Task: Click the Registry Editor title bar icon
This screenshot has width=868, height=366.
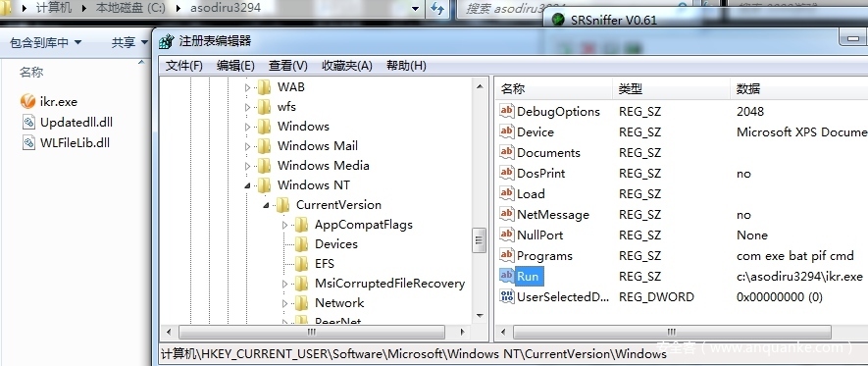Action: click(167, 41)
